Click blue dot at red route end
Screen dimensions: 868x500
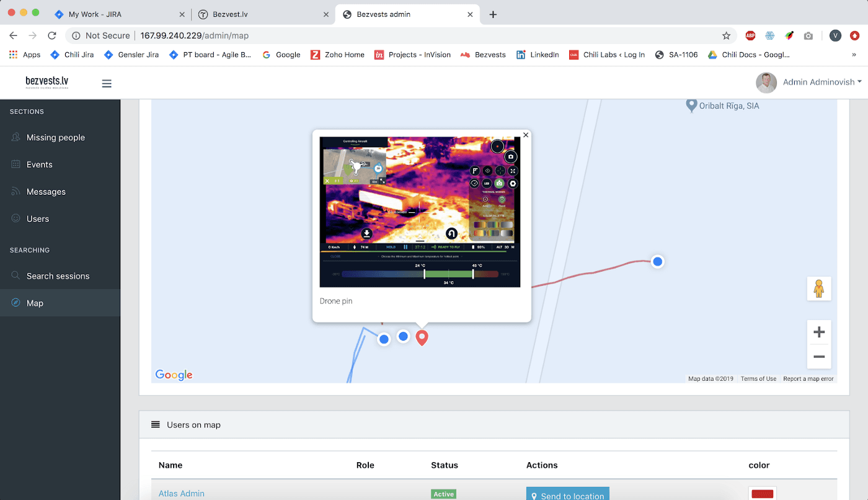(658, 262)
